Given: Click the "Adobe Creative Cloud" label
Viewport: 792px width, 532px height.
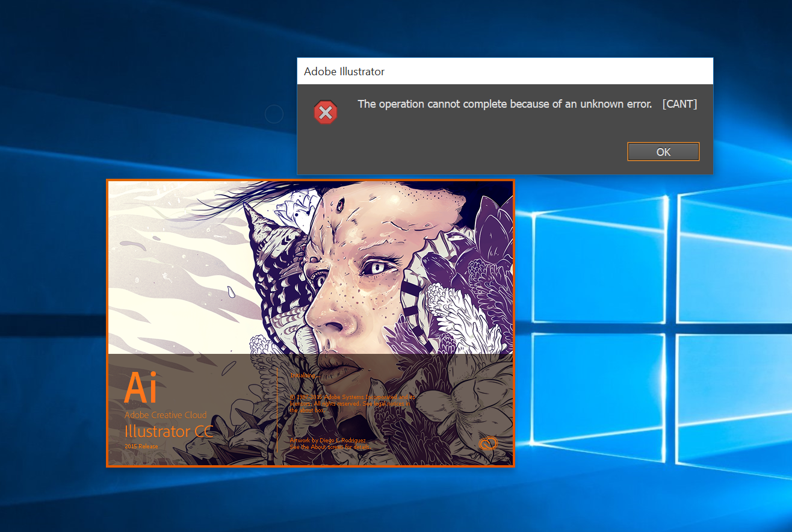Looking at the screenshot, I should [x=166, y=415].
